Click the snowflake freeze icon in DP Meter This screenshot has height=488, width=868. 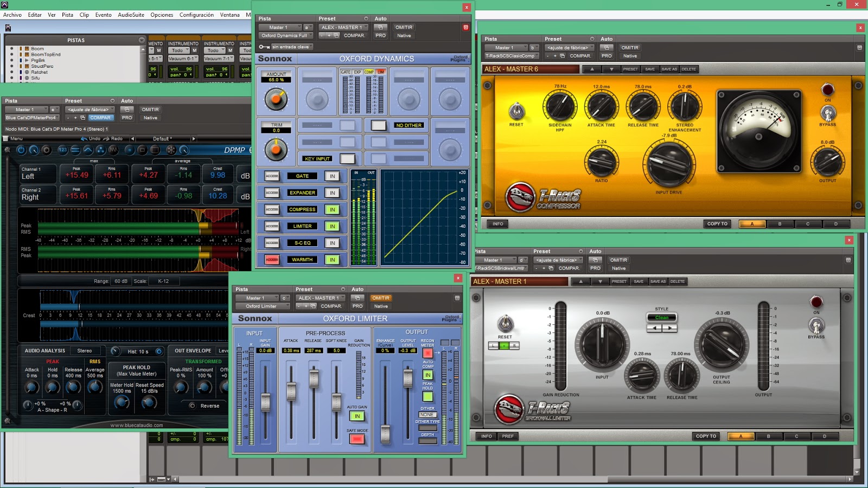[x=171, y=150]
